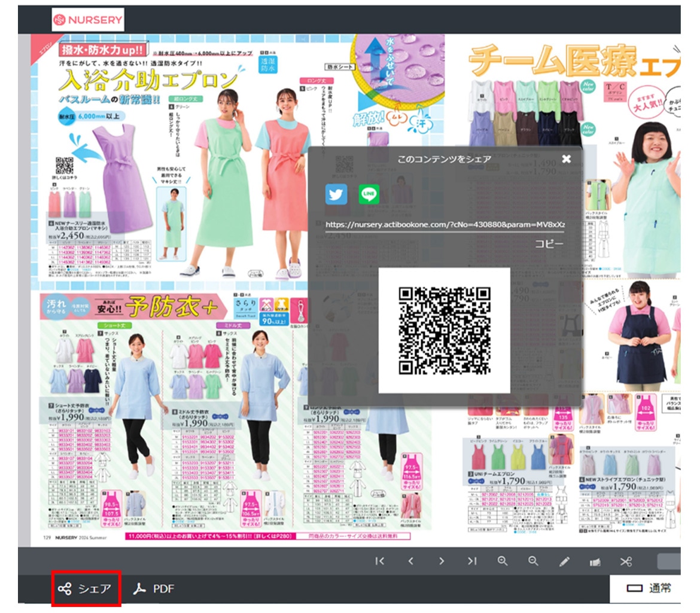Select the share URL field
This screenshot has height=613, width=700.
click(x=445, y=224)
